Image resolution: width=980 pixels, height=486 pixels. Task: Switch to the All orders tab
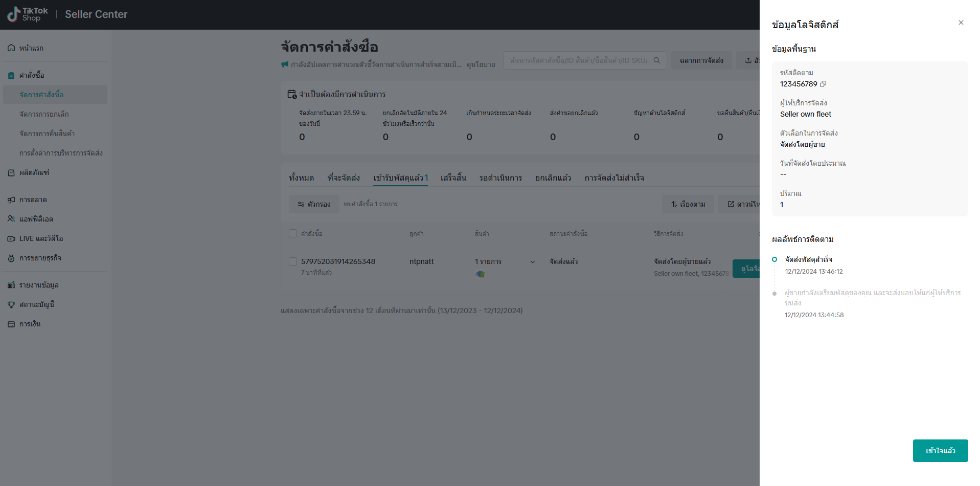coord(302,178)
